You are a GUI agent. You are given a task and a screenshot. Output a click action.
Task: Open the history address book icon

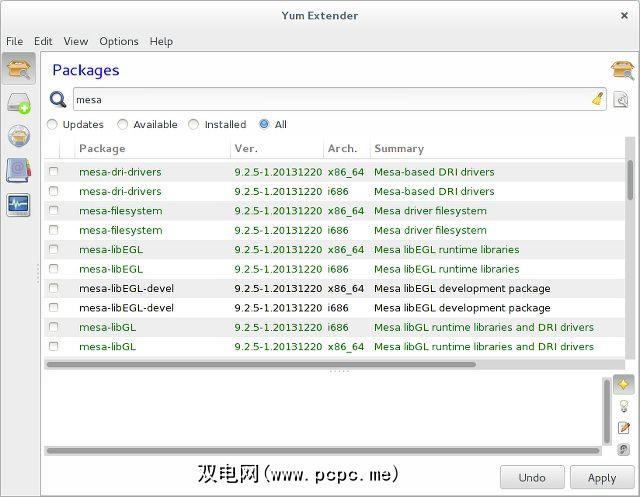click(19, 170)
